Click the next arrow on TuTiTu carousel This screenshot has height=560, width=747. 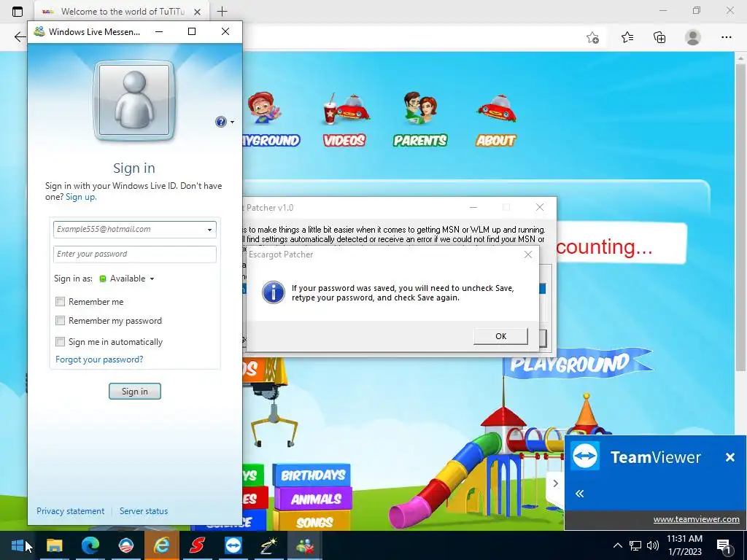click(x=555, y=483)
